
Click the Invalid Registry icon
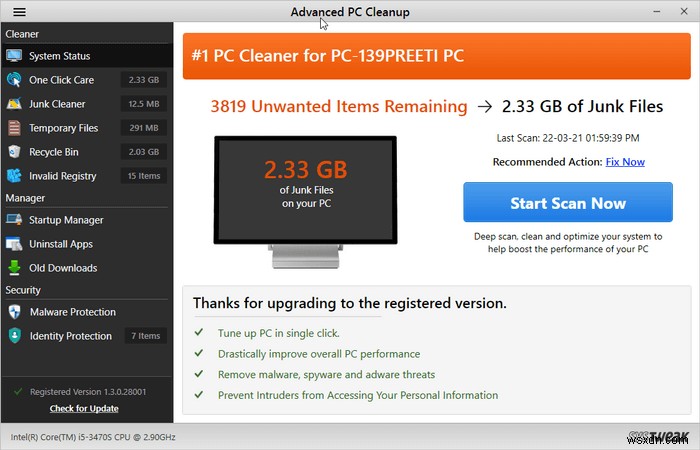(x=14, y=176)
